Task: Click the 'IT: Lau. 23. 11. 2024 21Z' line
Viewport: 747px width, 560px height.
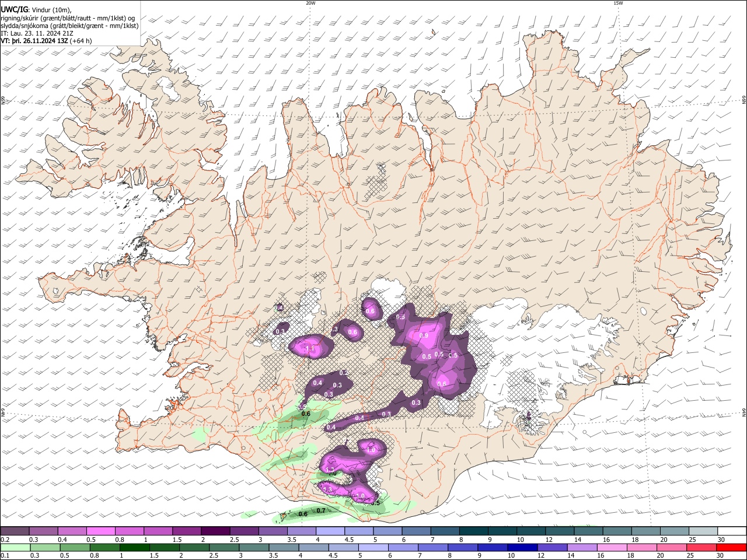Action: (x=37, y=33)
